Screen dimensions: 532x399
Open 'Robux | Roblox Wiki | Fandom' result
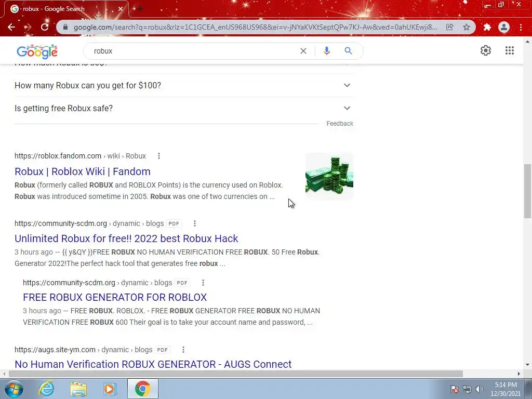[83, 171]
